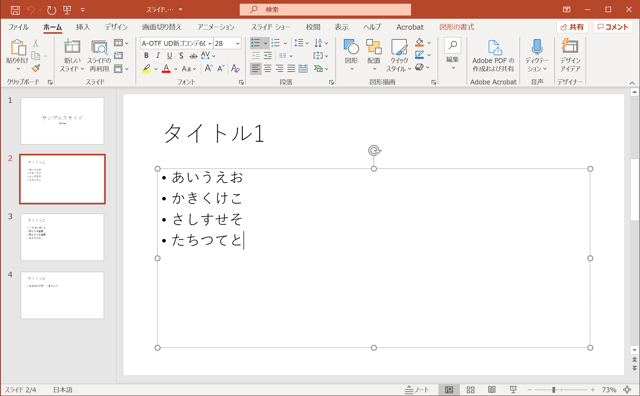Click the Cut scissors icon
This screenshot has height=396, width=640.
click(36, 43)
